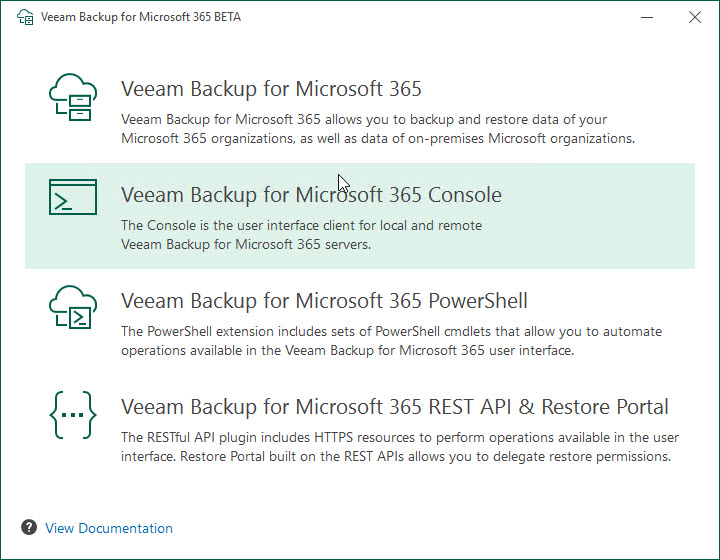Click the cloud server icon for Veeam Backup

(x=73, y=97)
